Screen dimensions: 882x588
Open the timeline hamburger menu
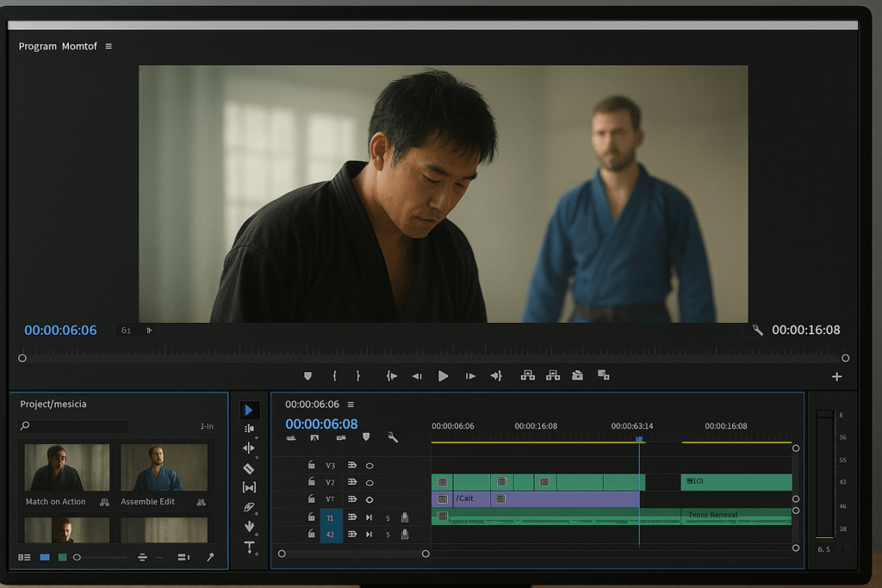pos(351,403)
